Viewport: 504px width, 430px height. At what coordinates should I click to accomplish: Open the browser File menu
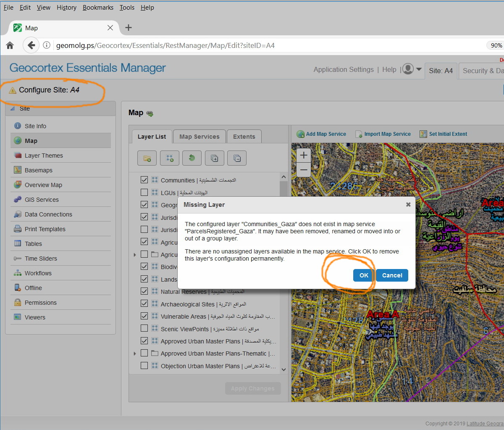8,8
